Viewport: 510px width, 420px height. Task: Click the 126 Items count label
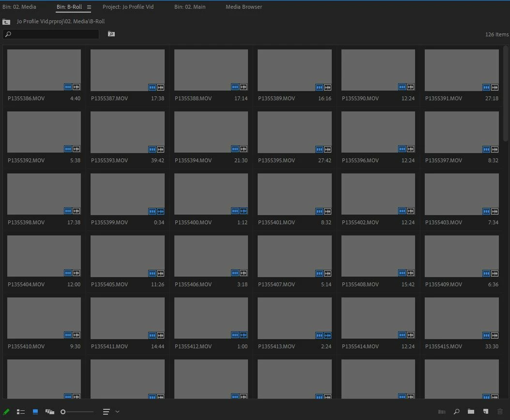pyautogui.click(x=497, y=34)
